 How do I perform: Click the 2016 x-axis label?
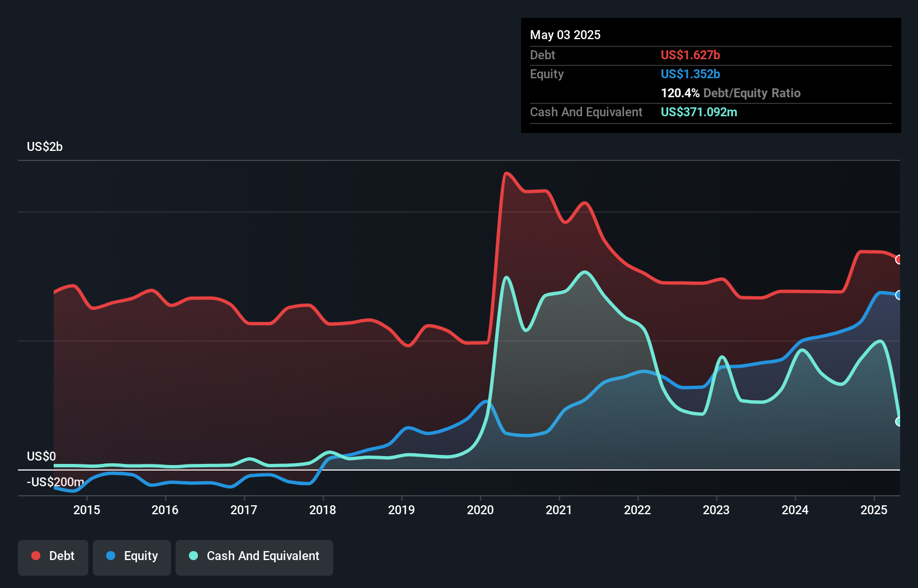click(165, 510)
